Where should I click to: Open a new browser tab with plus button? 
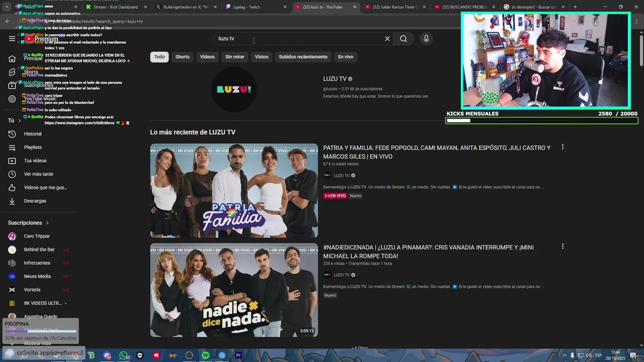pyautogui.click(x=575, y=7)
